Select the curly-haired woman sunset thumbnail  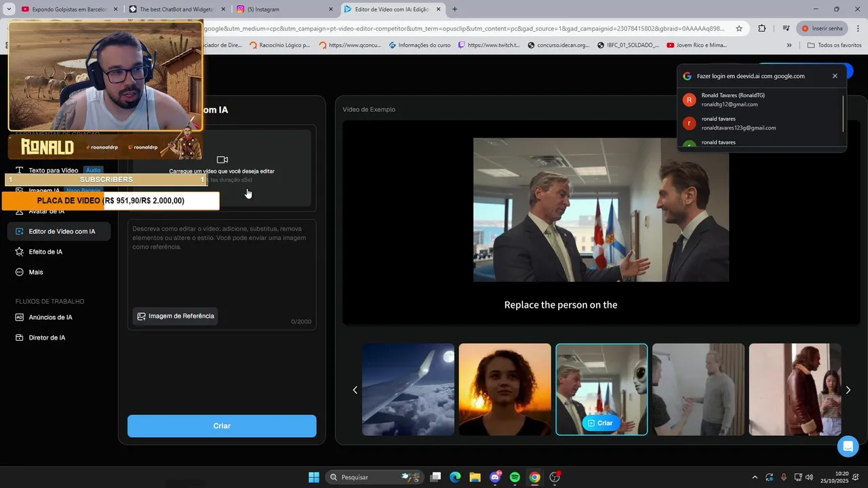505,390
